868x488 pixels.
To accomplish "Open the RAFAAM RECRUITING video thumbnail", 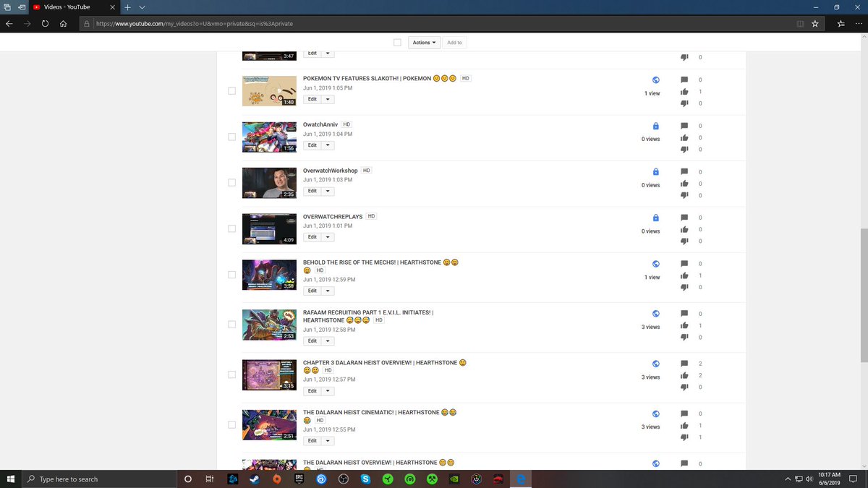I will tap(269, 325).
